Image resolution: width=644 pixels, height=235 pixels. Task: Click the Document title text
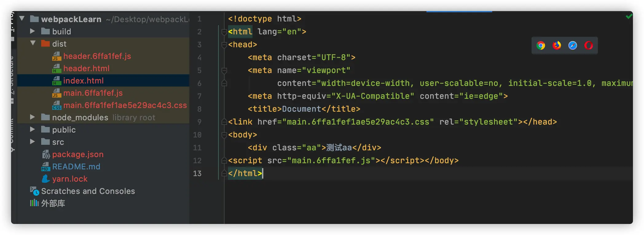coord(301,109)
